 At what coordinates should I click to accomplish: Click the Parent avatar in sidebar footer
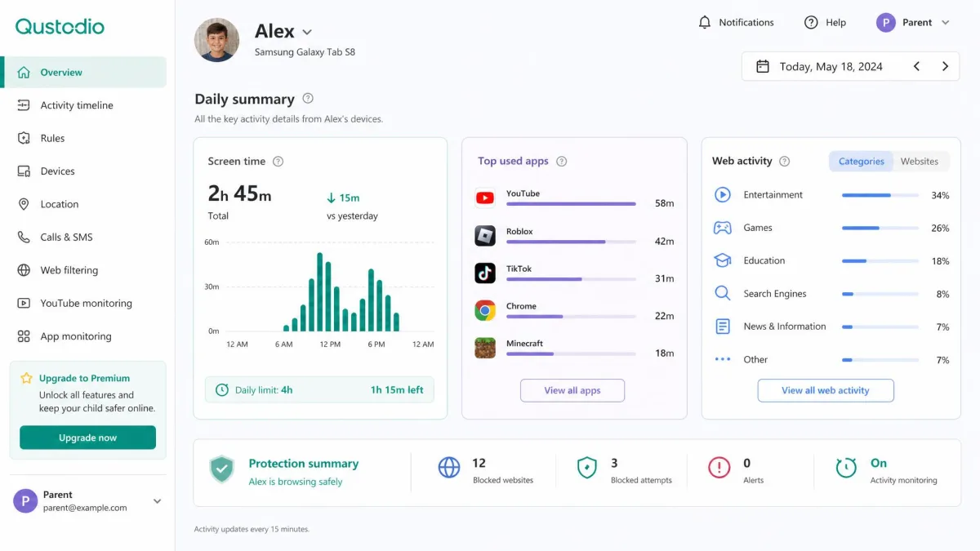click(25, 501)
